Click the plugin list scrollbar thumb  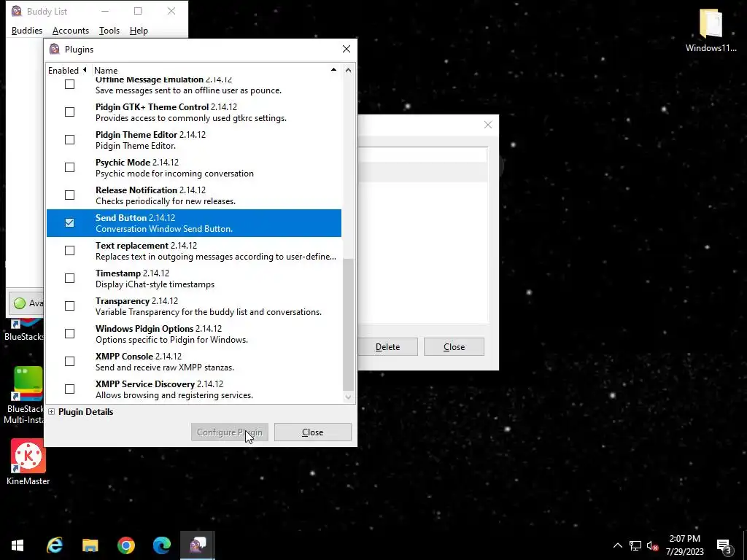(348, 324)
